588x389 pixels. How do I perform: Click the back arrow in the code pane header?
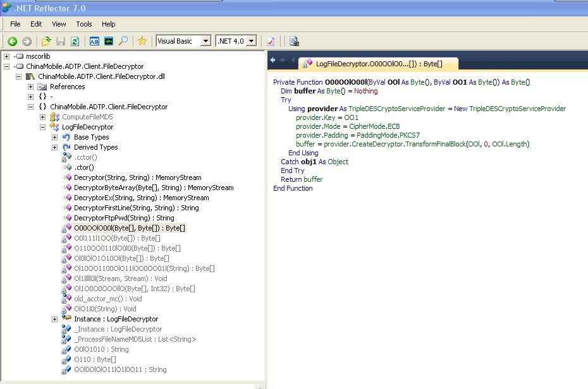(273, 60)
